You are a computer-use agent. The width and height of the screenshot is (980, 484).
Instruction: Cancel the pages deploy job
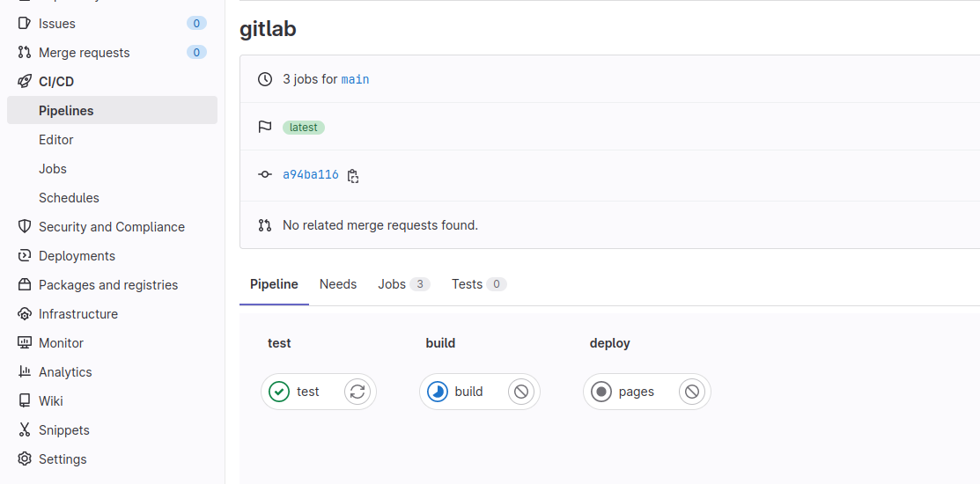tap(692, 392)
